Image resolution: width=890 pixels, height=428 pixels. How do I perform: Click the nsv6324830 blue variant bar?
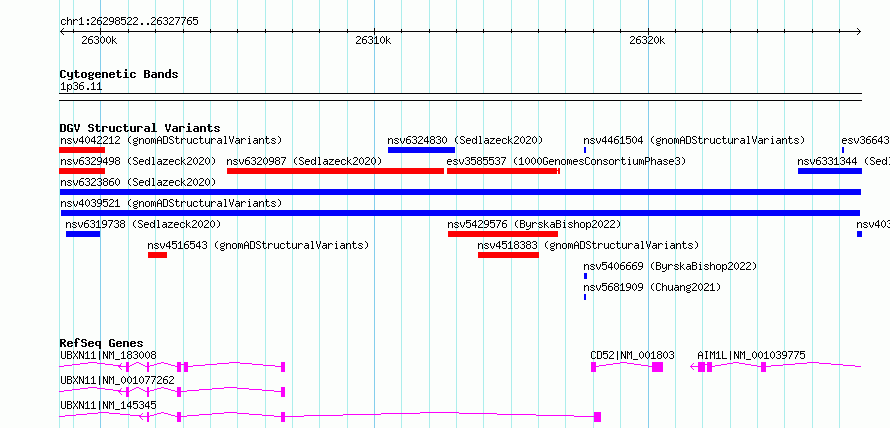[x=421, y=150]
